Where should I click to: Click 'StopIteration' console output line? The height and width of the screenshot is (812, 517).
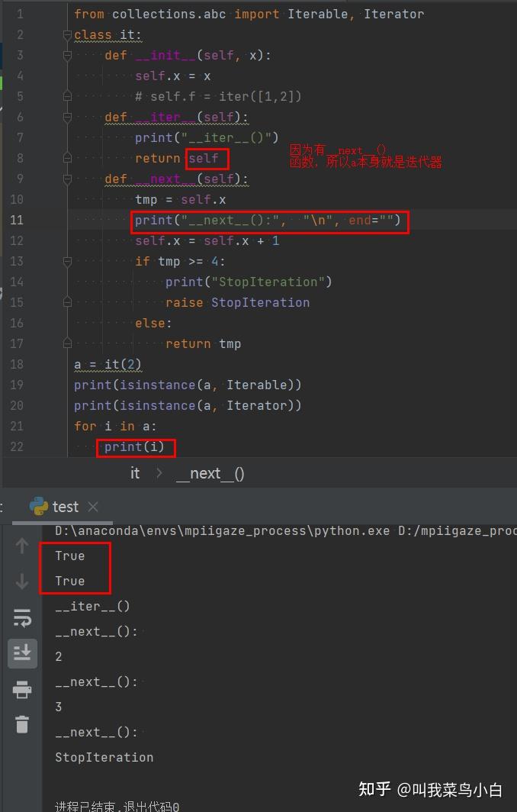point(104,757)
